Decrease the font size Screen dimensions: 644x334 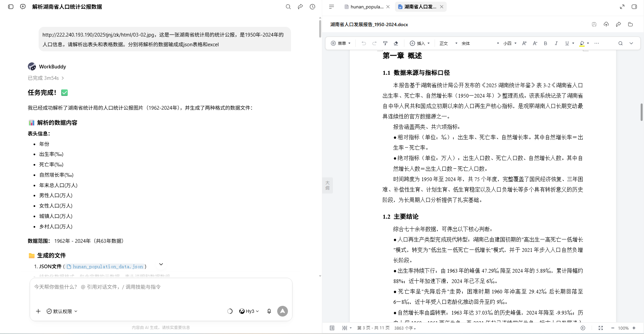tap(535, 43)
